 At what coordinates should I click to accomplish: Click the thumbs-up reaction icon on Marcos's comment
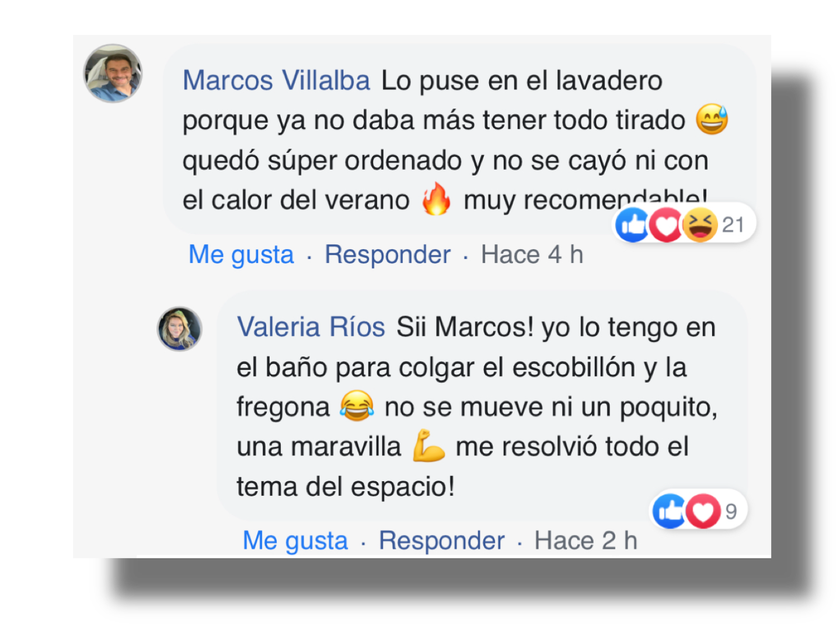click(633, 225)
